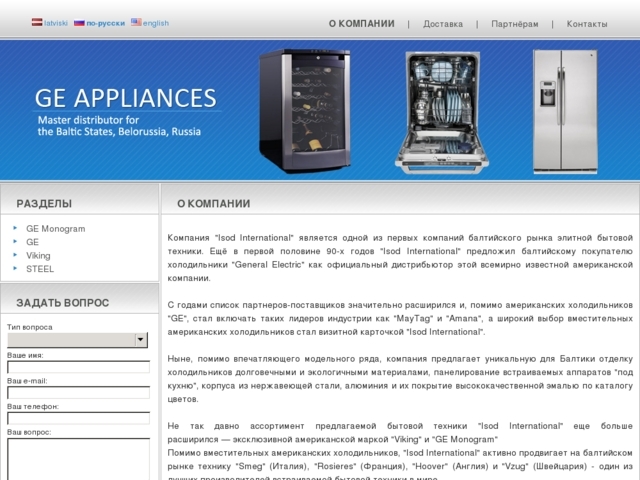Viewport: 640px width, 480px height.
Task: Click the О КОМПАНИИ content heading
Action: point(213,203)
